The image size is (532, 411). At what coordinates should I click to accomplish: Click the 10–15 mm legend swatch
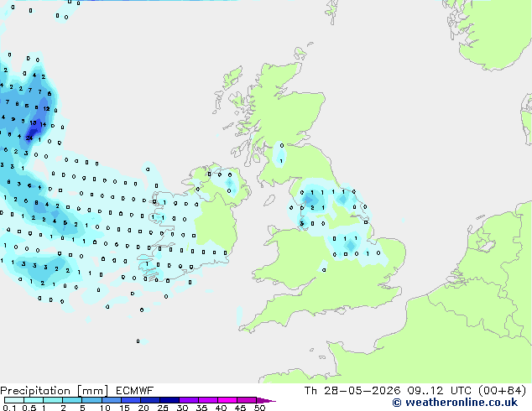[111, 400]
